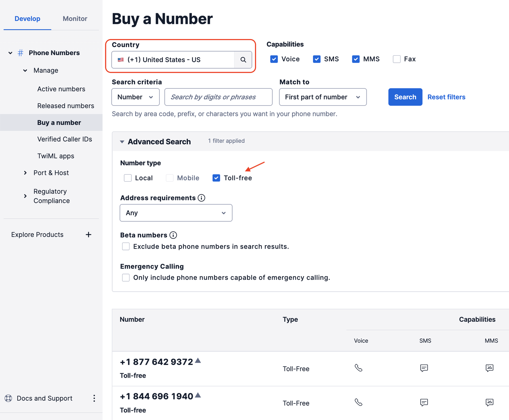Open the kebab menu next to Docs and Support
The height and width of the screenshot is (420, 509).
(94, 398)
